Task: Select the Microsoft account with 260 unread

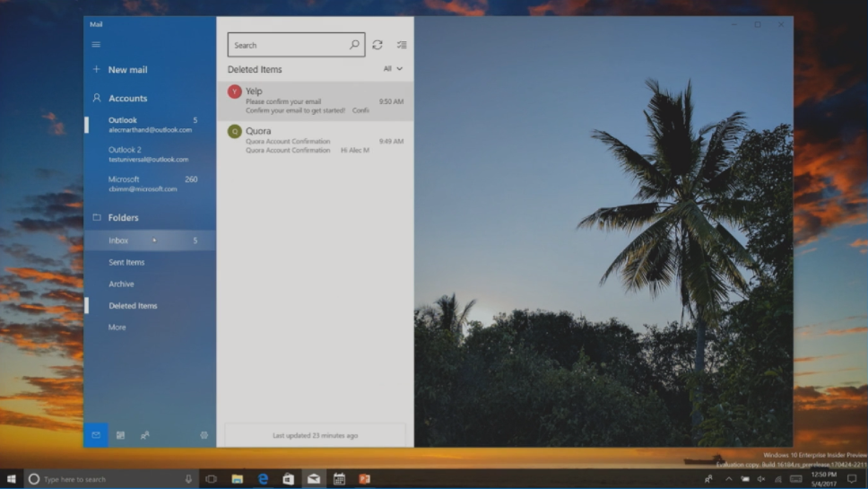Action: click(150, 184)
